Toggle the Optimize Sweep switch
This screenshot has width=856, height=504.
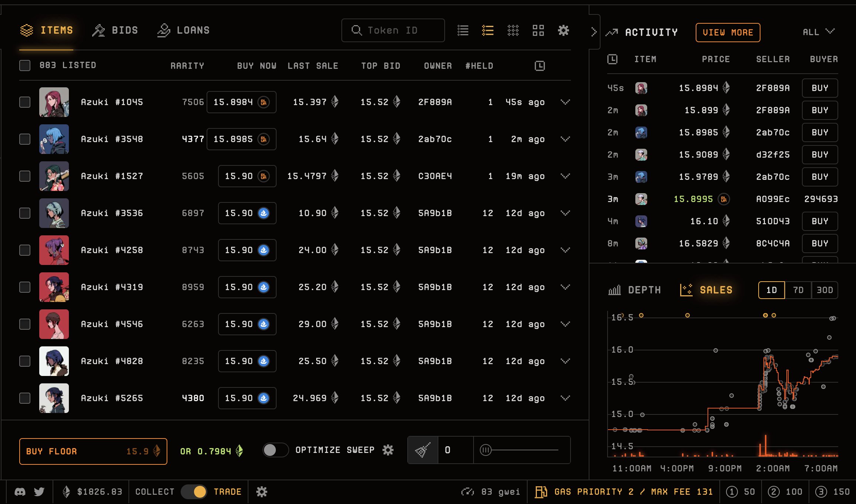[x=275, y=450]
